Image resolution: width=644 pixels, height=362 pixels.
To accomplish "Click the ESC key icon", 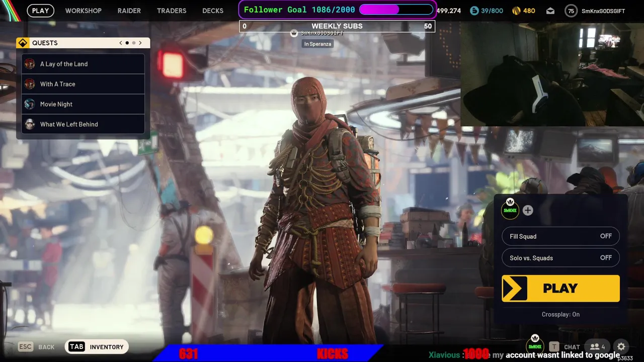I will [x=26, y=346].
